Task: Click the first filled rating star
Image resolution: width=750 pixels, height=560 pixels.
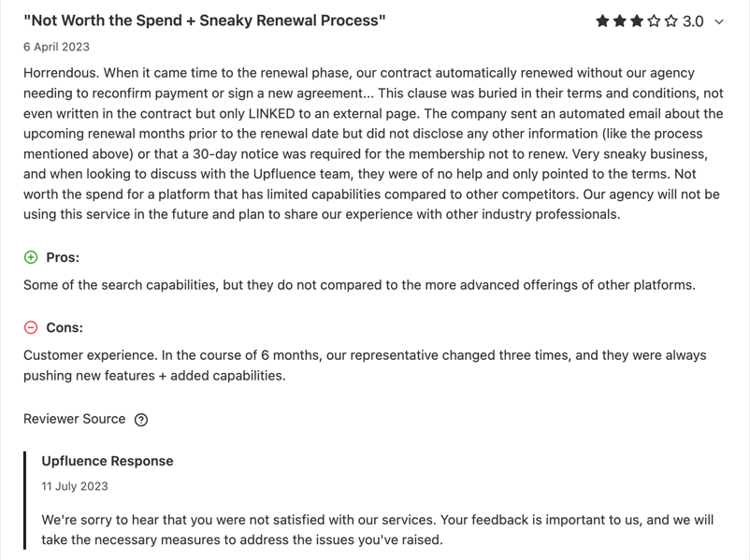Action: [x=602, y=22]
